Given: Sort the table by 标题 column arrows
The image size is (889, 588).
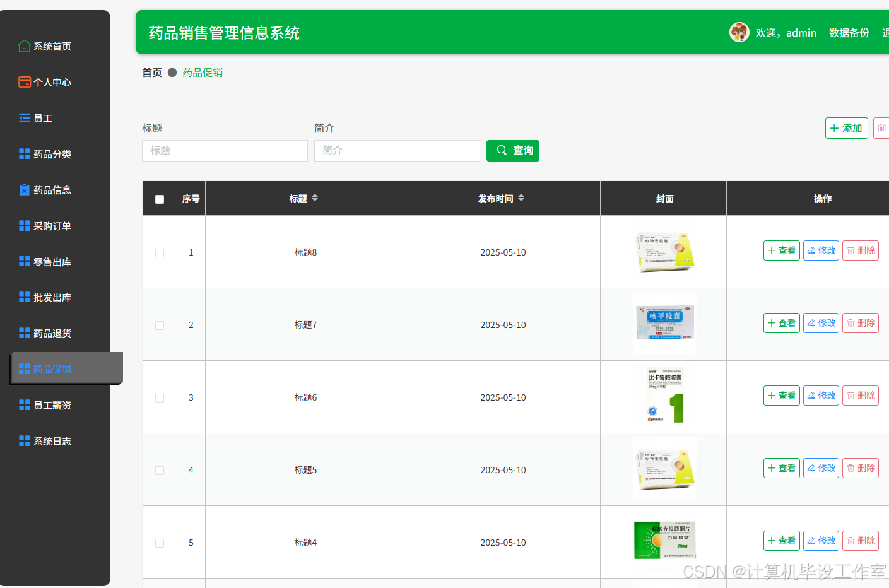Looking at the screenshot, I should [315, 198].
